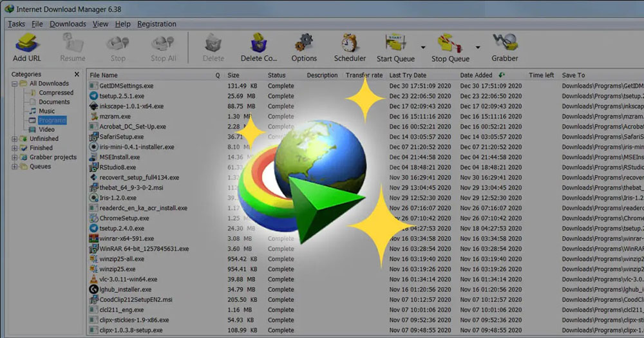Screen dimensions: 644x338
Task: Click the Add URL toolbar icon
Action: (x=26, y=42)
